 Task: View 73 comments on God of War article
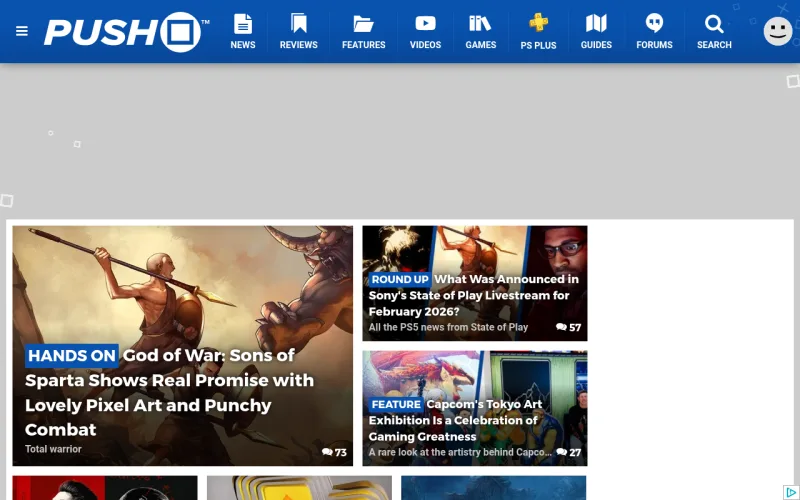(334, 453)
